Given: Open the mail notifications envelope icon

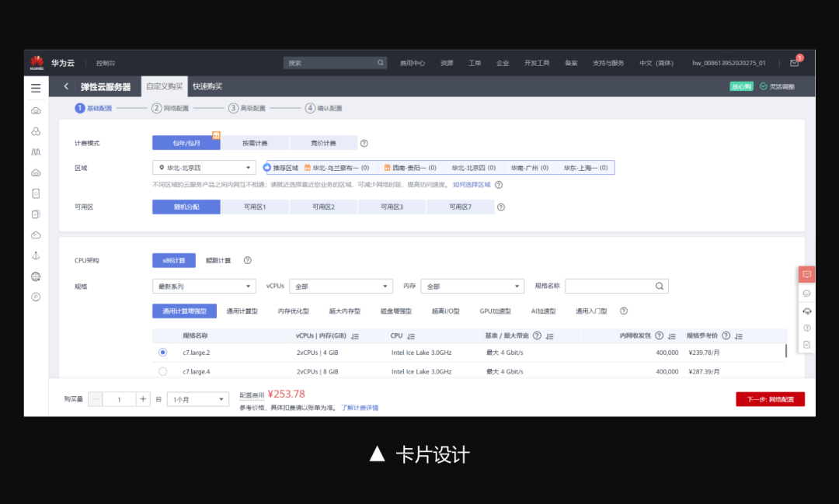Looking at the screenshot, I should (x=795, y=63).
